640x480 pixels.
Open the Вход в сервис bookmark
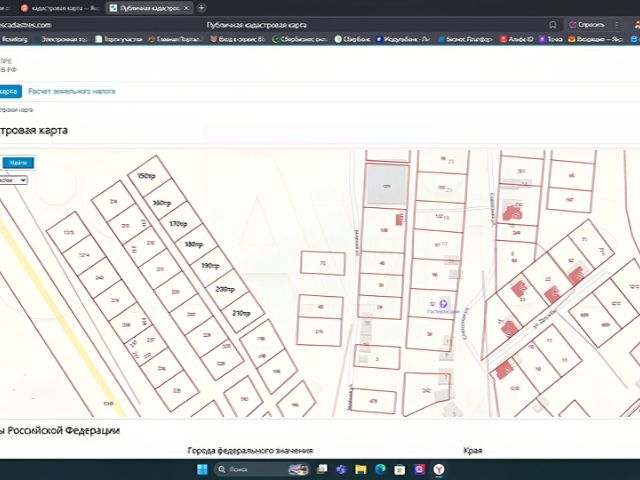[x=238, y=39]
